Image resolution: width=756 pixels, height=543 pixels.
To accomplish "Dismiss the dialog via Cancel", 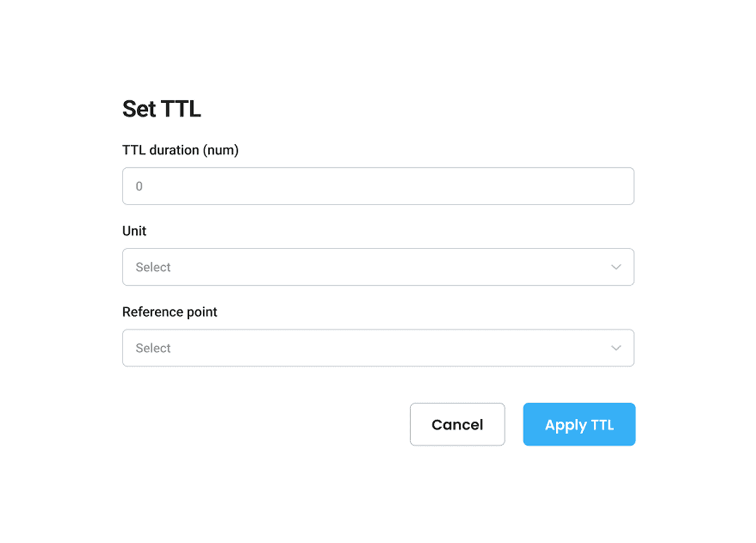I will click(x=457, y=424).
